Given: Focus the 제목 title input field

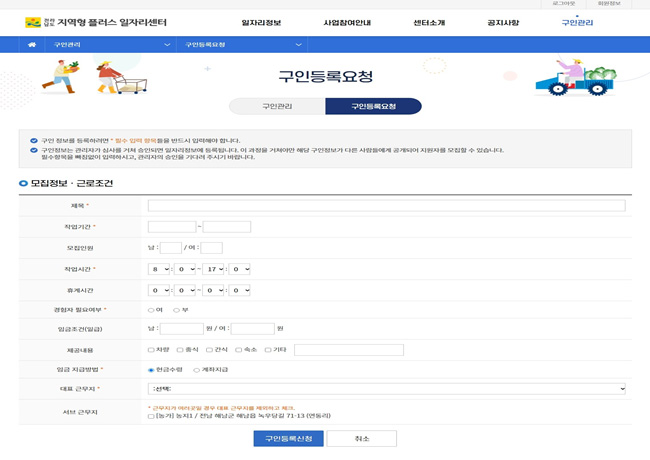Looking at the screenshot, I should 386,206.
